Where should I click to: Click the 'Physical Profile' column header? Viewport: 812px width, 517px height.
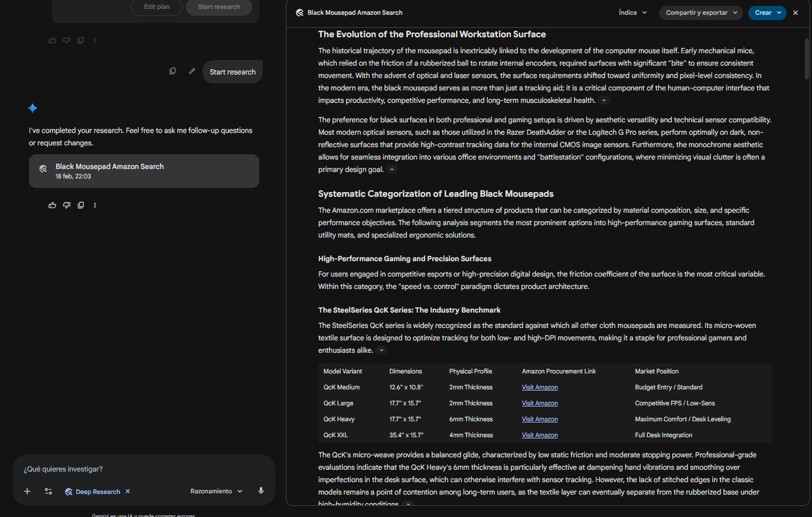[471, 372]
